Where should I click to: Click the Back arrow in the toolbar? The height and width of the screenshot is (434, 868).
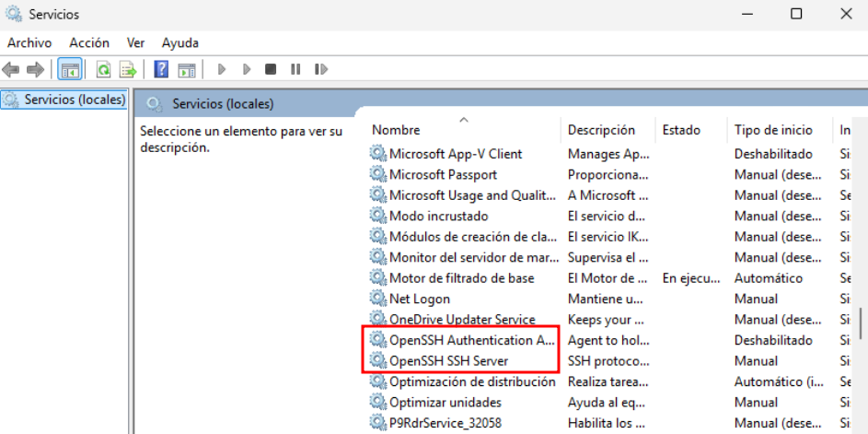pos(12,69)
